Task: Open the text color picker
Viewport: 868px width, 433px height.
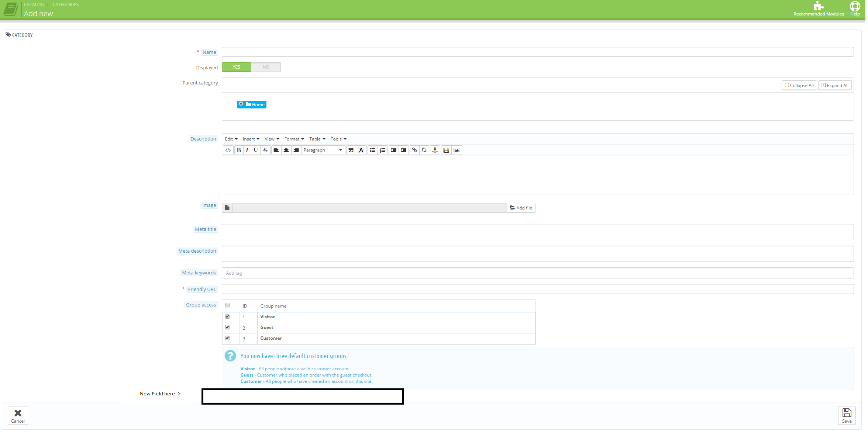Action: [x=361, y=150]
